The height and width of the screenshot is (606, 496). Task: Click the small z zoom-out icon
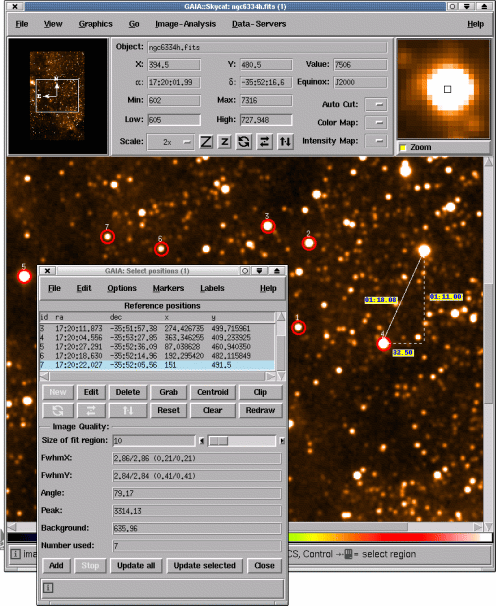225,142
